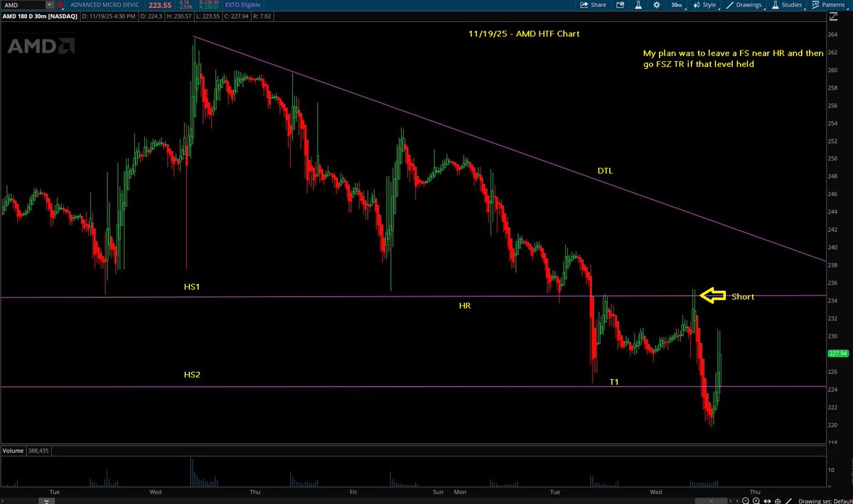Open chart settings gear
Screen dimensions: 853x504
click(x=657, y=5)
